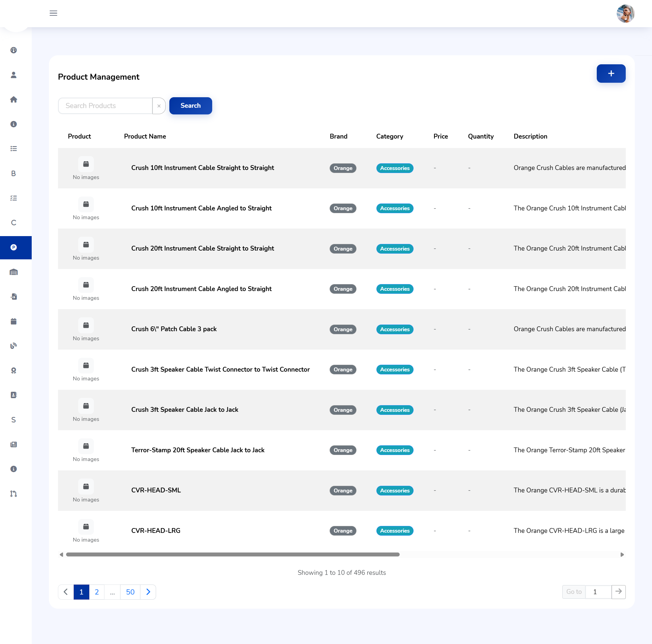Click the Category column header
652x644 pixels.
(389, 136)
